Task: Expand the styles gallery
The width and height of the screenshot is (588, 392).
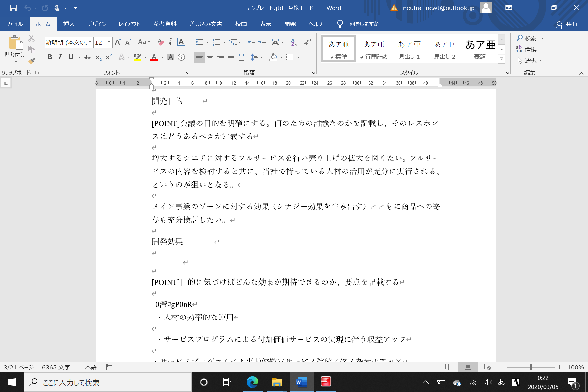Action: point(502,59)
